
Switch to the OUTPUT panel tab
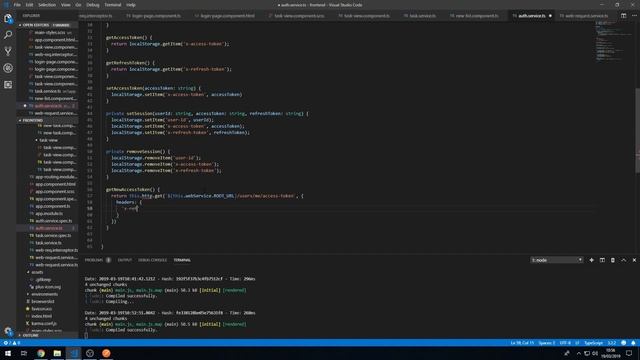tap(124, 260)
